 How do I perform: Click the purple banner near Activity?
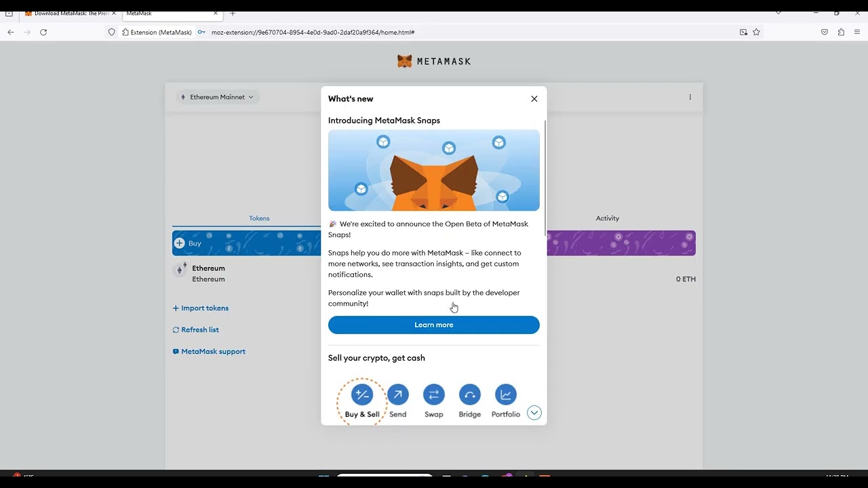pos(621,243)
